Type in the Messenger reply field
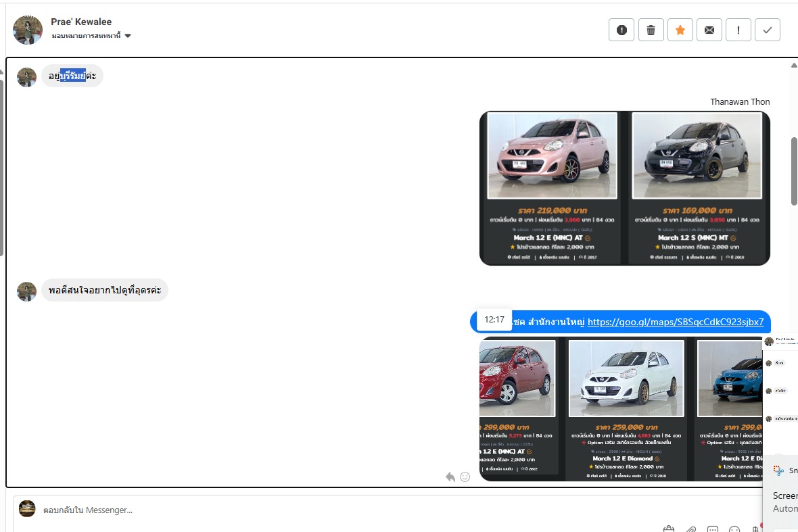 pyautogui.click(x=338, y=510)
